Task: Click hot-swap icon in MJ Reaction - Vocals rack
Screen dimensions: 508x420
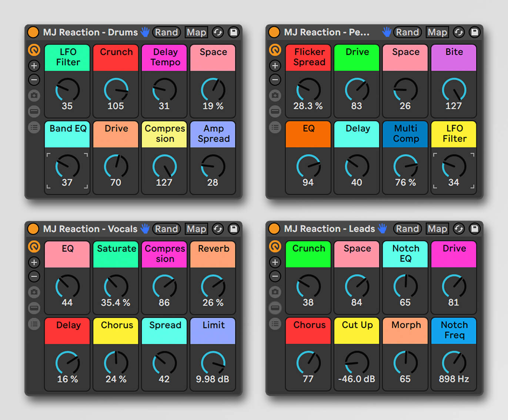Action: pyautogui.click(x=218, y=229)
